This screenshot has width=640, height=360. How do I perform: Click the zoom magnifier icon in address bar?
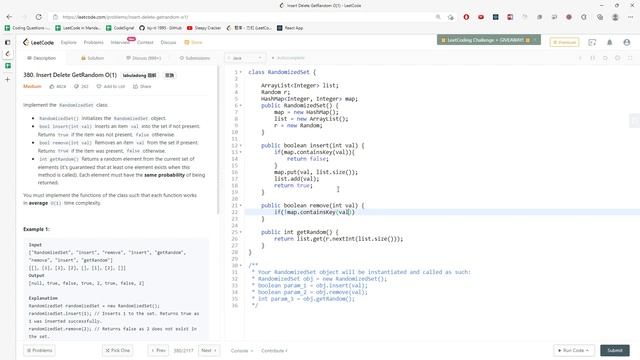(x=438, y=17)
